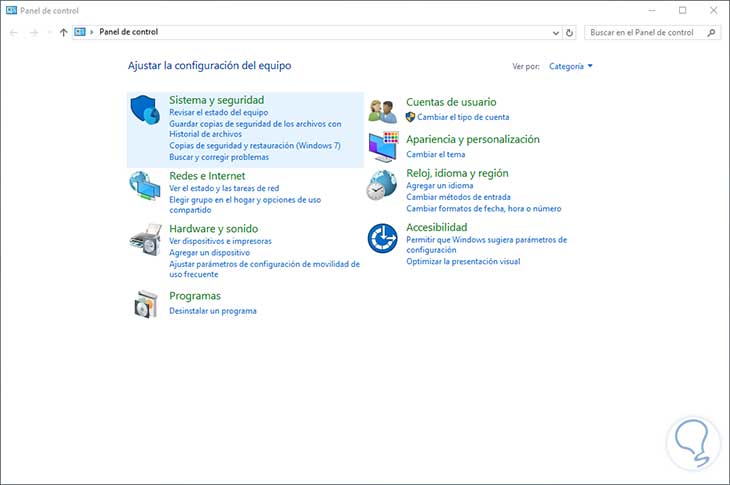The image size is (730, 485).
Task: Click the Accesibilidad blue circle icon
Action: (382, 238)
